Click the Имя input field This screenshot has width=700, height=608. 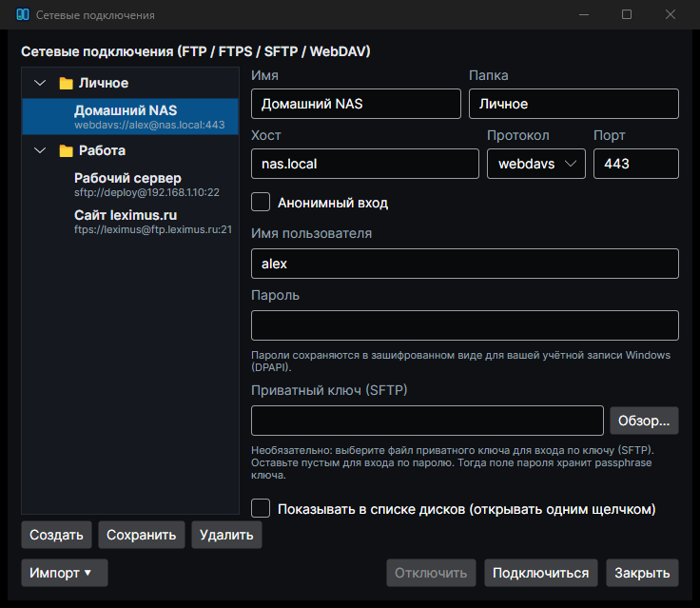point(356,104)
